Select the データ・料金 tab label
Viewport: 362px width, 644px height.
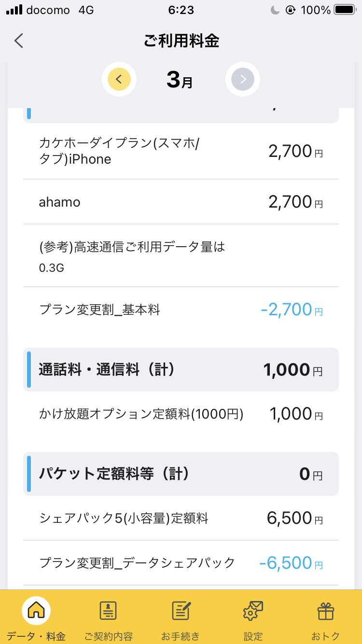(x=36, y=636)
